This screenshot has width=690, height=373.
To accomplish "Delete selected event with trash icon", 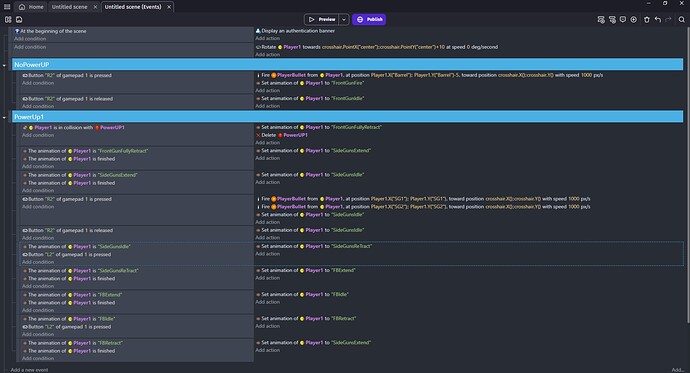I will (x=646, y=19).
